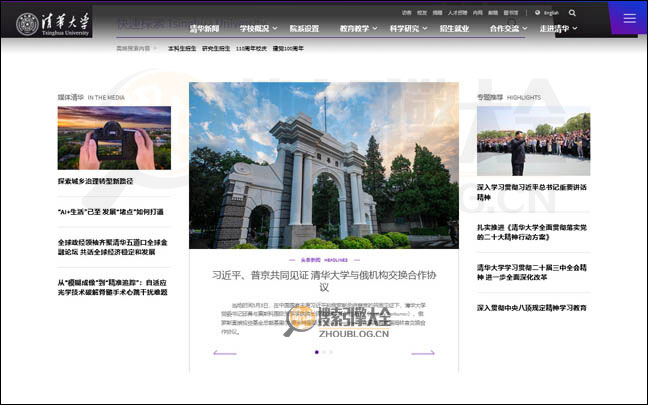Open the purple hamburger menu
648x405 pixels.
tap(629, 18)
